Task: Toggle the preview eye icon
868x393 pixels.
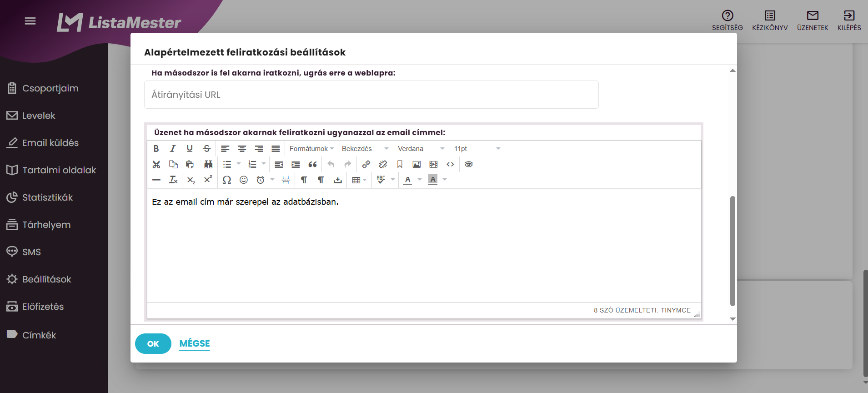Action: click(x=469, y=164)
